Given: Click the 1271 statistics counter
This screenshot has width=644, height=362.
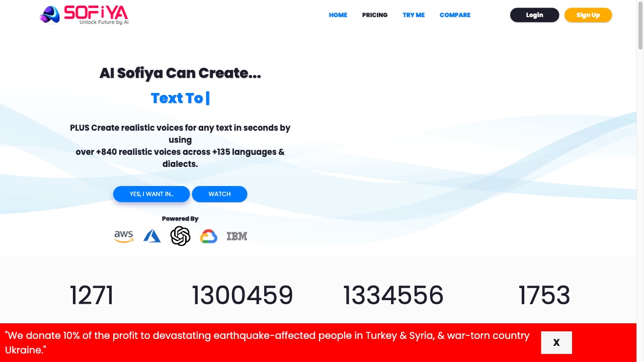Looking at the screenshot, I should (92, 296).
